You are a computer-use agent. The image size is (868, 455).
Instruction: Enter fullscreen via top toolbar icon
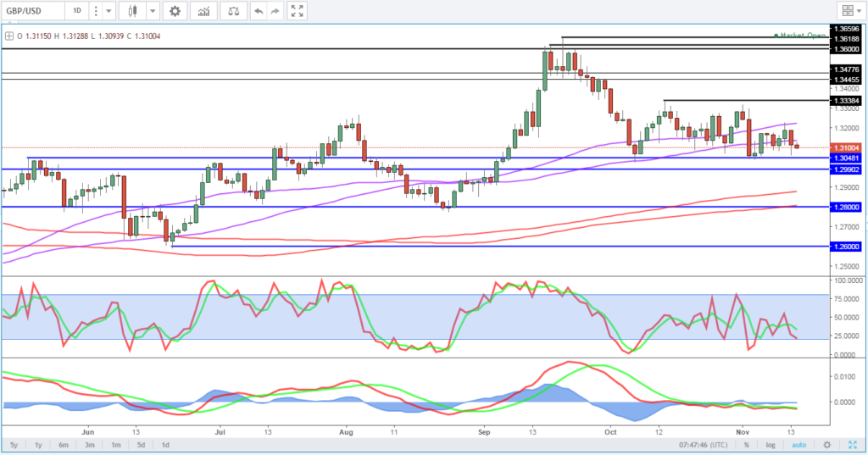(x=298, y=10)
